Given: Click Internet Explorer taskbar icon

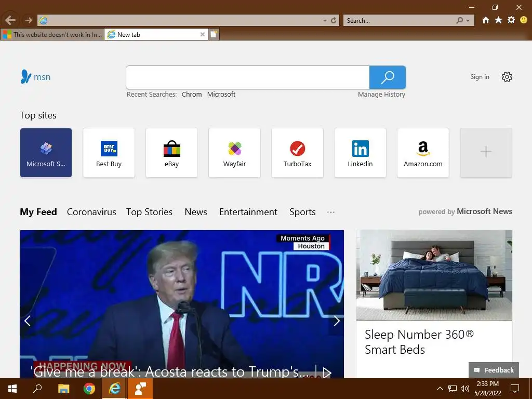Looking at the screenshot, I should [115, 389].
